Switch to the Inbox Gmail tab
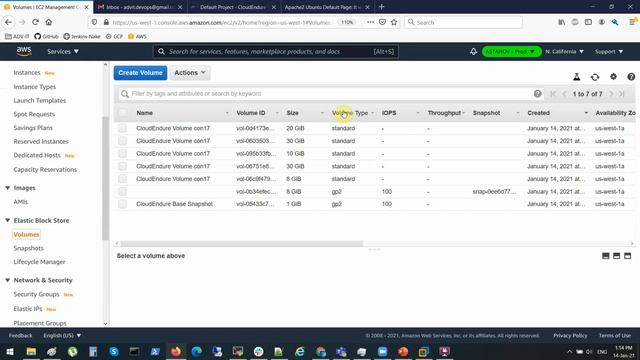The image size is (640, 360). 139,7
